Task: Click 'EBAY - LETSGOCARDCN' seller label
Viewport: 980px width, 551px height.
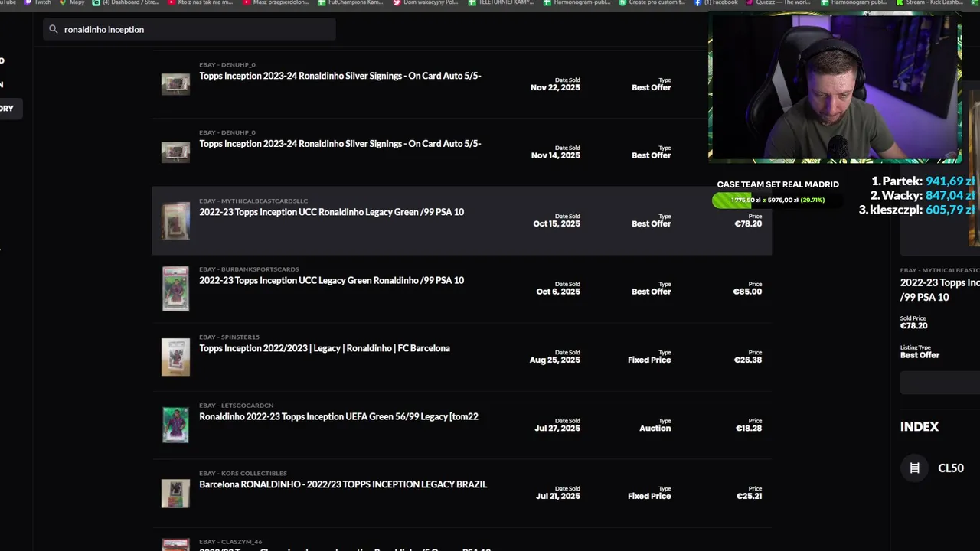Action: (236, 406)
